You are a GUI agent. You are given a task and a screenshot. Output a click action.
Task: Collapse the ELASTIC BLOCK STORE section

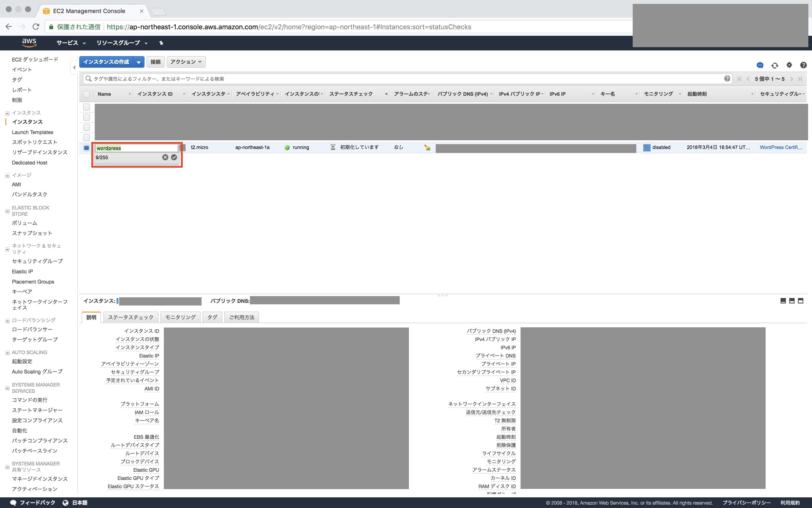[x=7, y=211]
